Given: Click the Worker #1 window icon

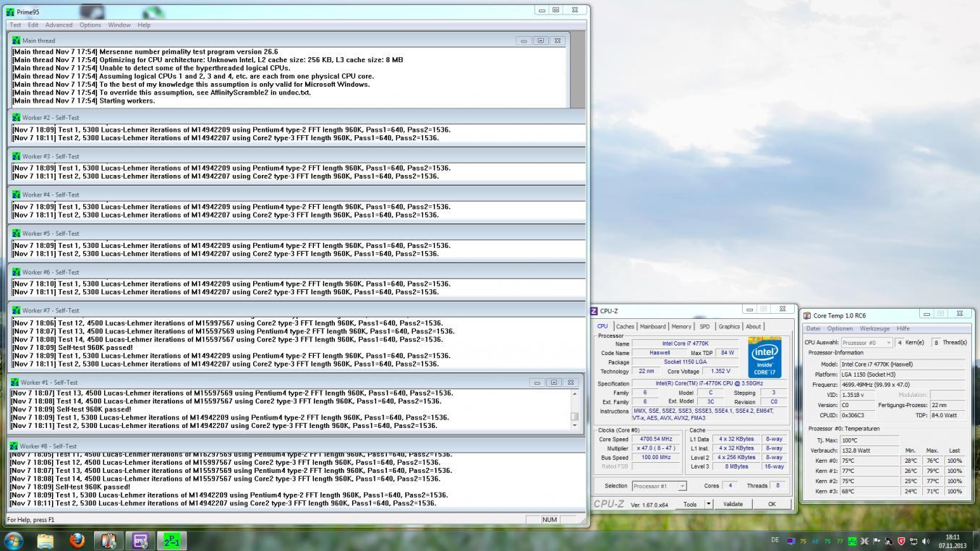Looking at the screenshot, I should (14, 383).
